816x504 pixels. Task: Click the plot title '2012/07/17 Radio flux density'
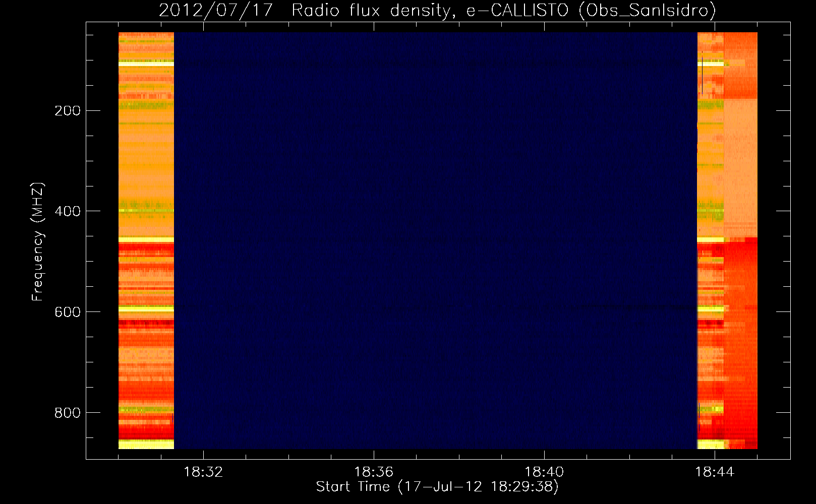tap(437, 11)
